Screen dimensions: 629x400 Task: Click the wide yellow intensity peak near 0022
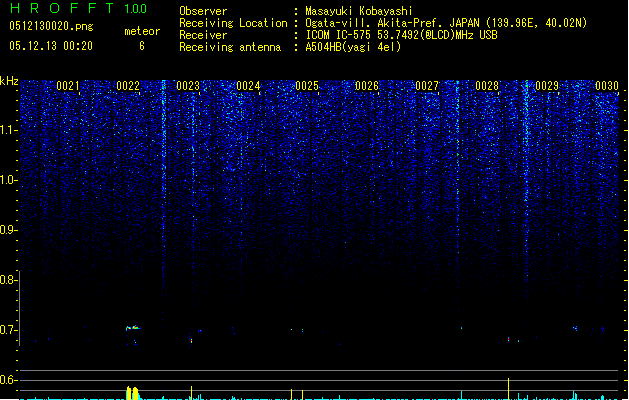pos(132,393)
